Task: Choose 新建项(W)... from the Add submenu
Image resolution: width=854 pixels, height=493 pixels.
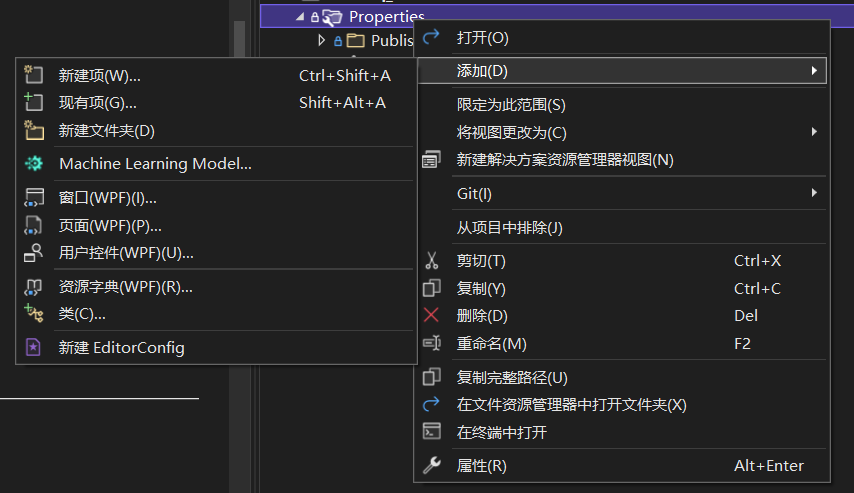Action: tap(216, 75)
